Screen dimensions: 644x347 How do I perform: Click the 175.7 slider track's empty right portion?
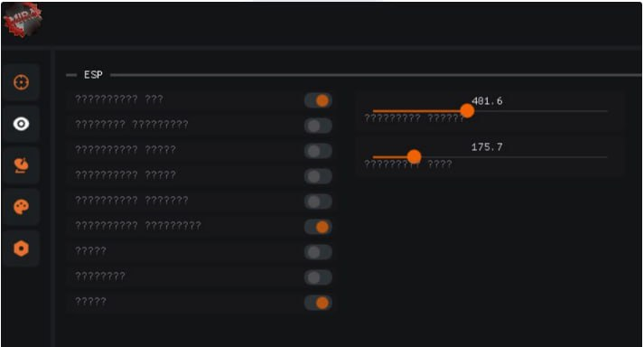click(514, 157)
